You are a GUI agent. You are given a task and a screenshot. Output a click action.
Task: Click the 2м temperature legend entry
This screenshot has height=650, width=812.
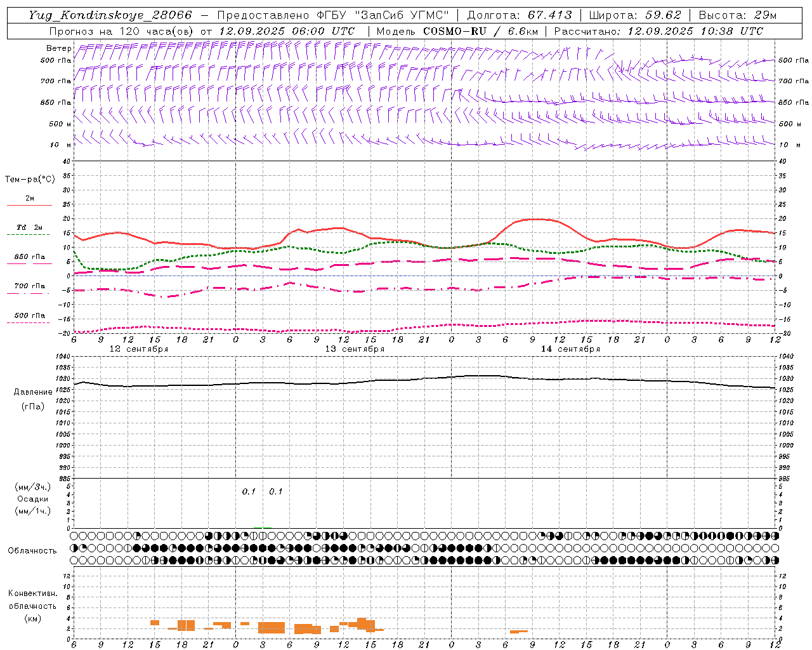pyautogui.click(x=30, y=198)
